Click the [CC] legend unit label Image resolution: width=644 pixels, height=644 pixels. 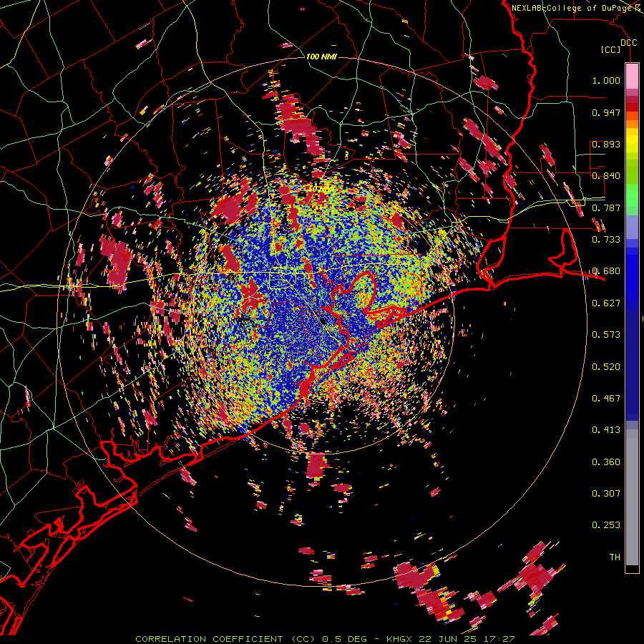point(611,49)
